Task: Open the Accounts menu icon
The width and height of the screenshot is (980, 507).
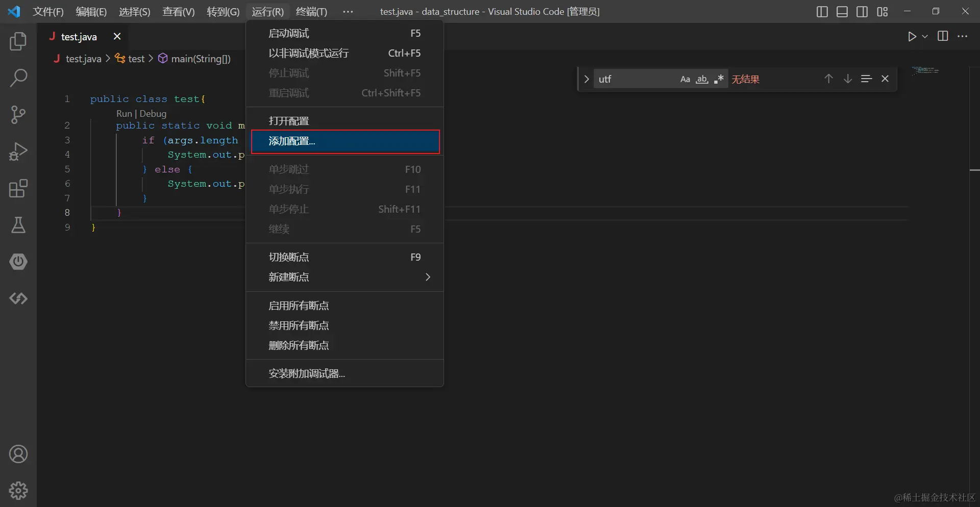Action: coord(18,454)
